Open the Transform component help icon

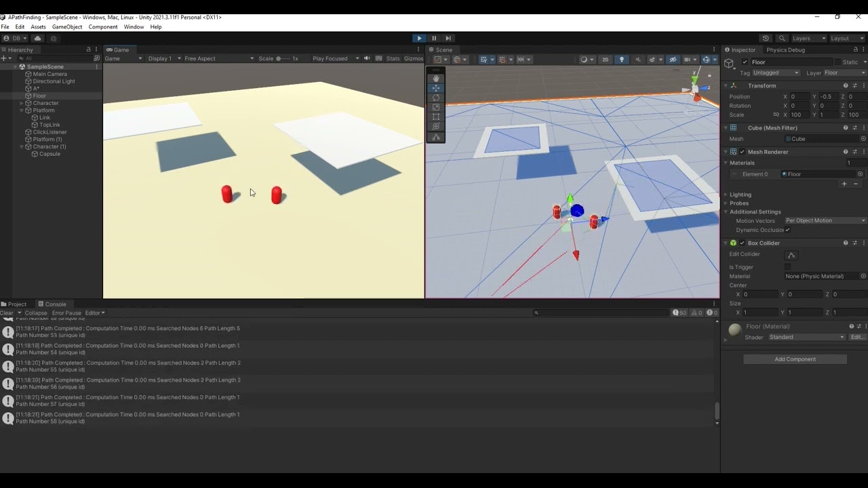(x=846, y=85)
